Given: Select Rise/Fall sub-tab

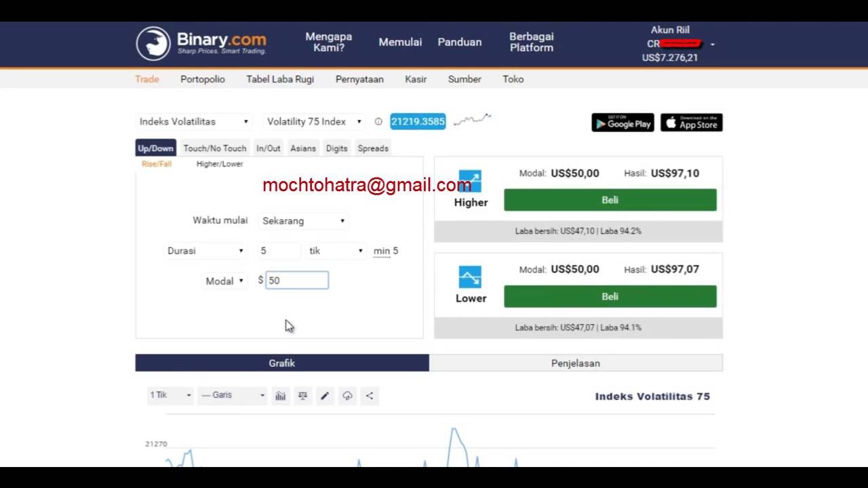Looking at the screenshot, I should point(157,164).
